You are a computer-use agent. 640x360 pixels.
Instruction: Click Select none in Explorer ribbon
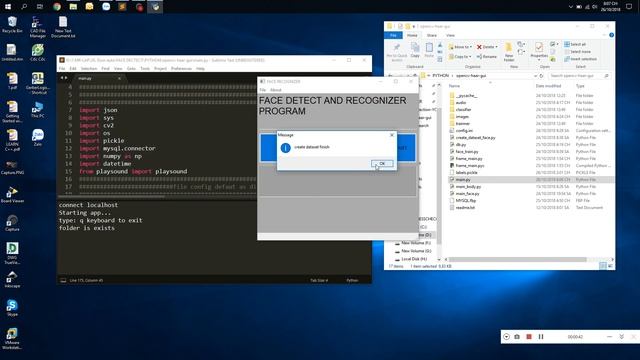pos(578,52)
